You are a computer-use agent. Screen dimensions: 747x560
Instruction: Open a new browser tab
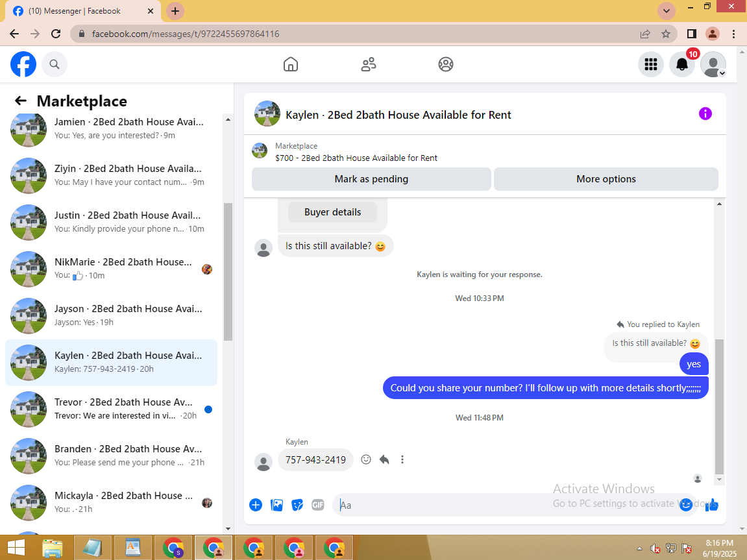(x=175, y=11)
